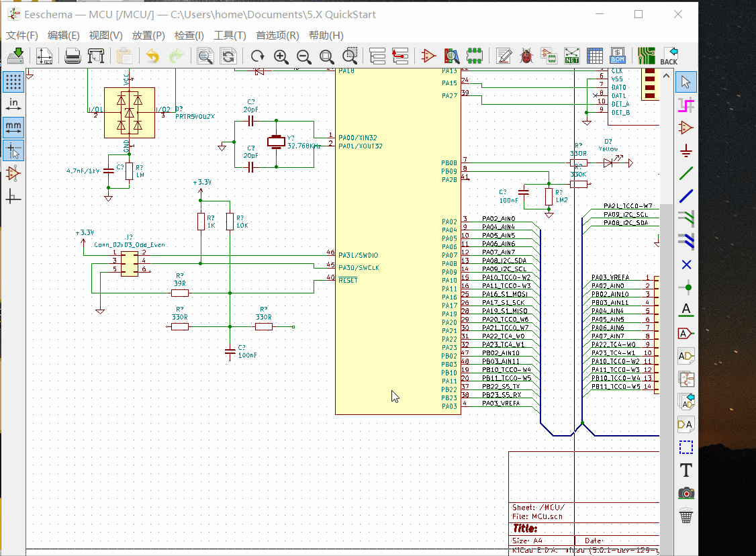Select the arrow pointer tool
Screen dimensions: 756x556
click(686, 82)
